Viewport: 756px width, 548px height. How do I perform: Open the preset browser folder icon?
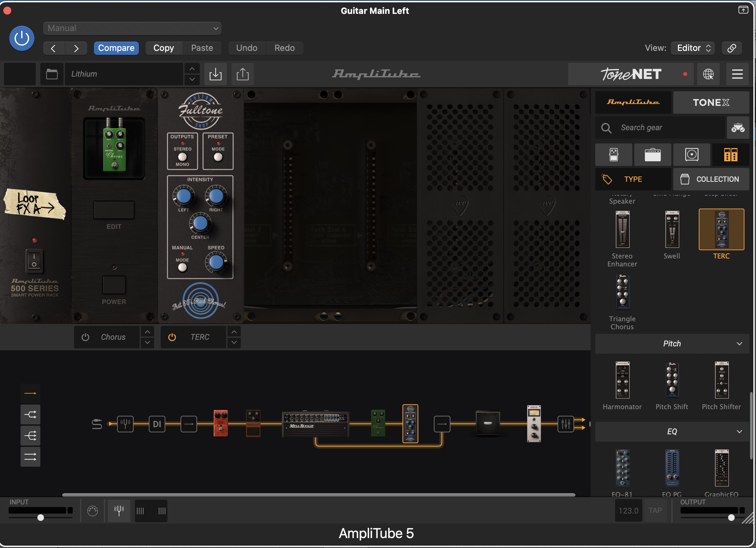pos(52,74)
